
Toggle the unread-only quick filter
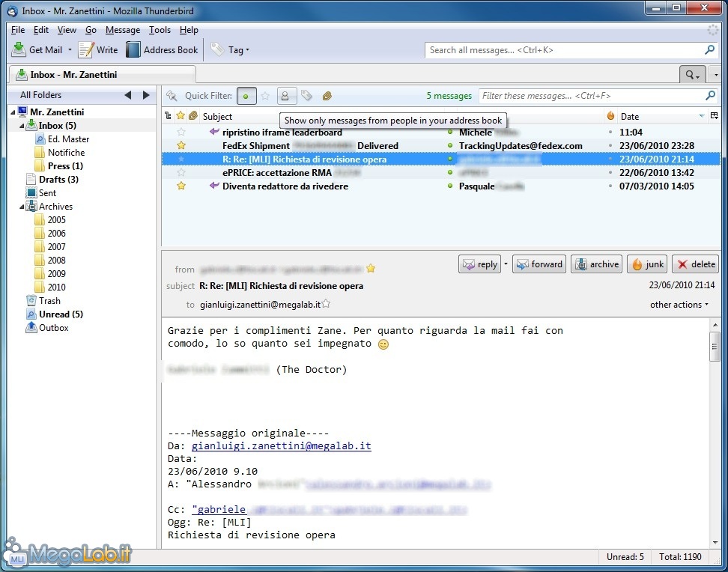(246, 96)
